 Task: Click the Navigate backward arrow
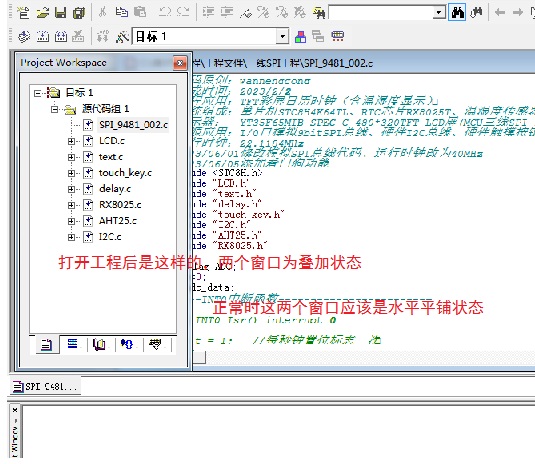[500, 13]
